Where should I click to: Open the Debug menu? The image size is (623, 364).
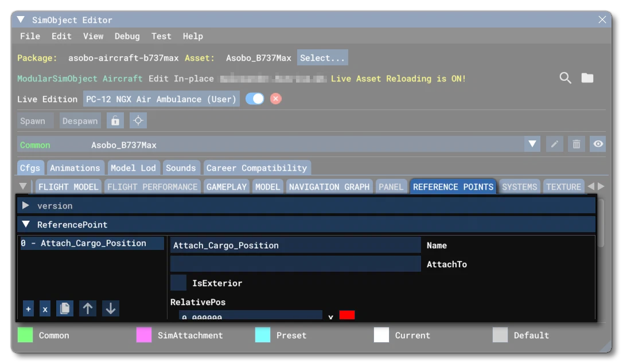click(127, 36)
